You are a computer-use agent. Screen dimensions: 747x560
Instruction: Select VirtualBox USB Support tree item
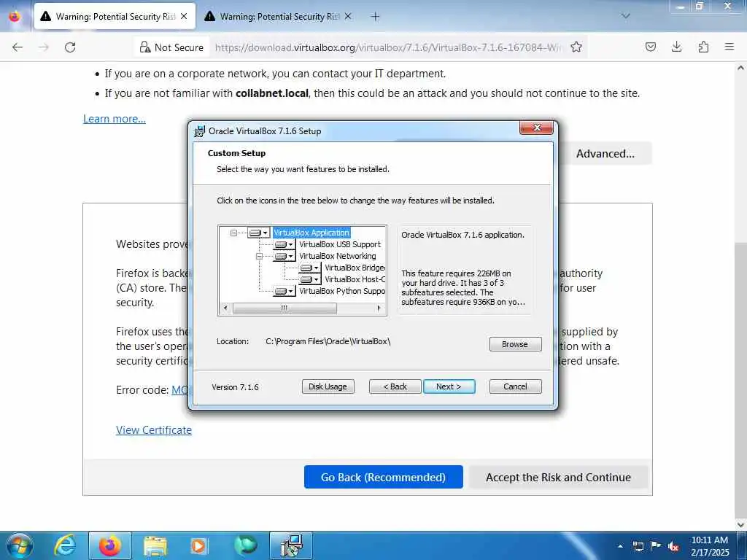pos(340,244)
